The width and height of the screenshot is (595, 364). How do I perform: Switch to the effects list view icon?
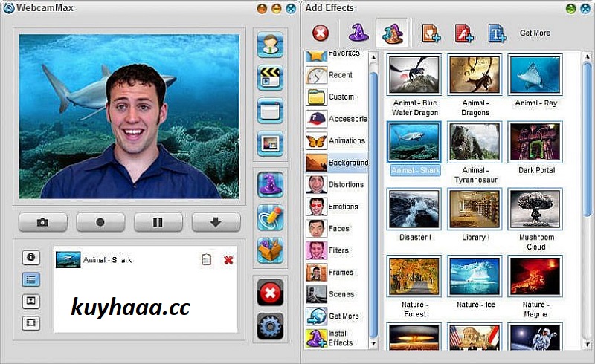pos(30,280)
